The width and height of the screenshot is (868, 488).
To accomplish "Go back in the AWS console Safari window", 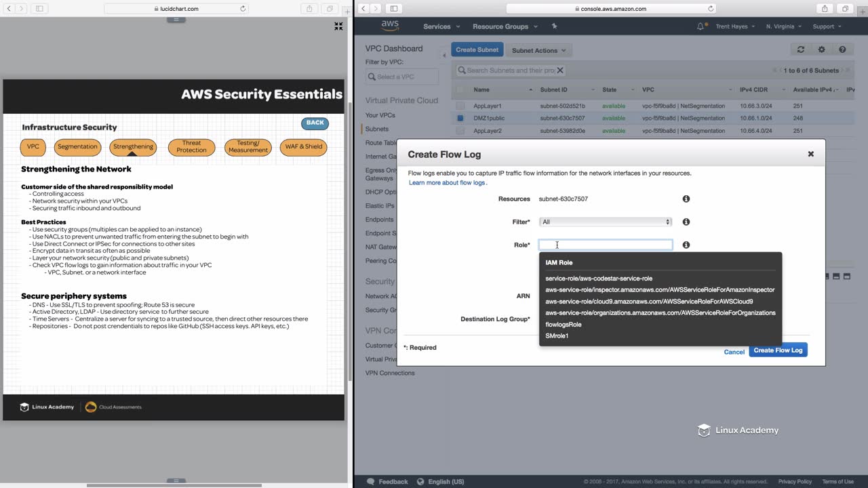I will click(x=363, y=9).
